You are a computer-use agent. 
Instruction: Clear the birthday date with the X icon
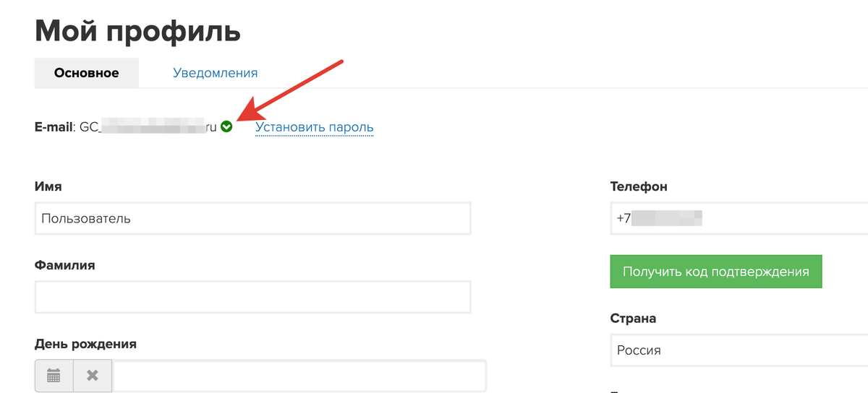[93, 376]
